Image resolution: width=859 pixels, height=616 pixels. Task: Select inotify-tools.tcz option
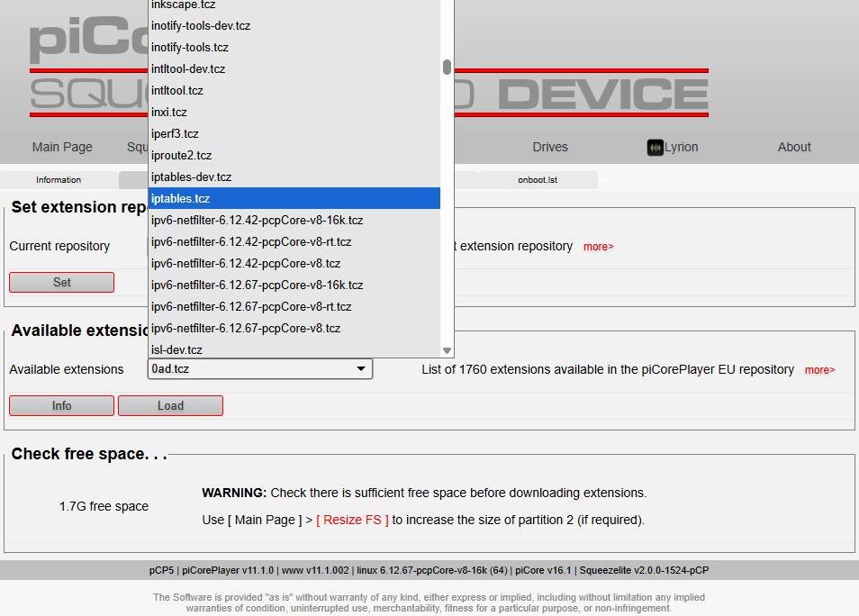[294, 47]
